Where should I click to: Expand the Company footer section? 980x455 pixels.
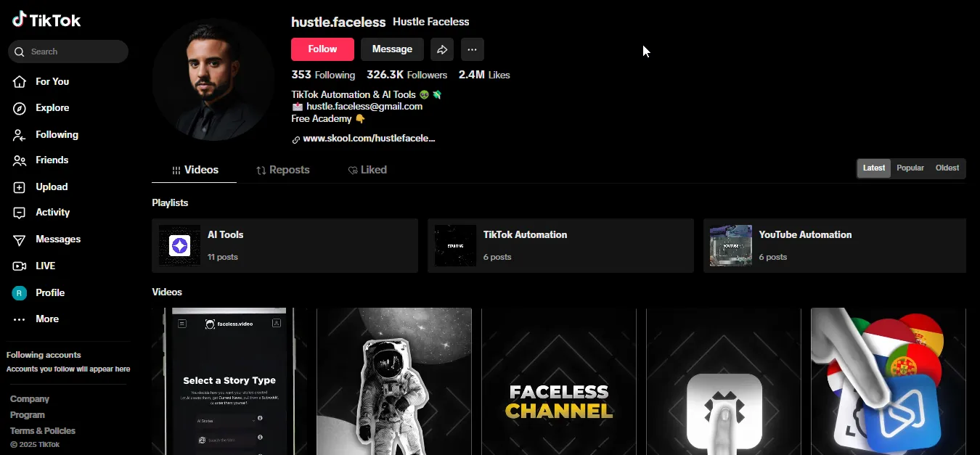[30, 399]
